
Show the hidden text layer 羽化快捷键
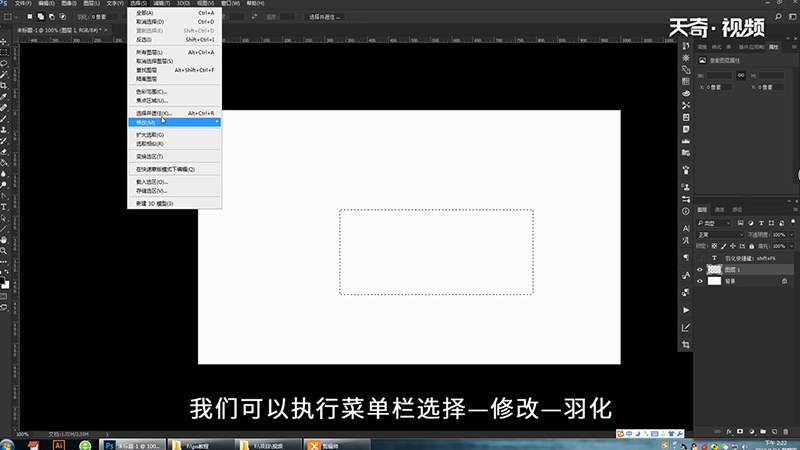(x=700, y=258)
